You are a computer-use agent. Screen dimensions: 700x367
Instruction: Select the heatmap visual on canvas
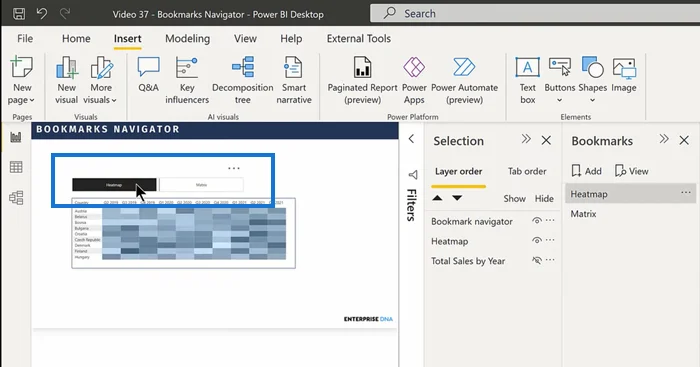pyautogui.click(x=183, y=233)
